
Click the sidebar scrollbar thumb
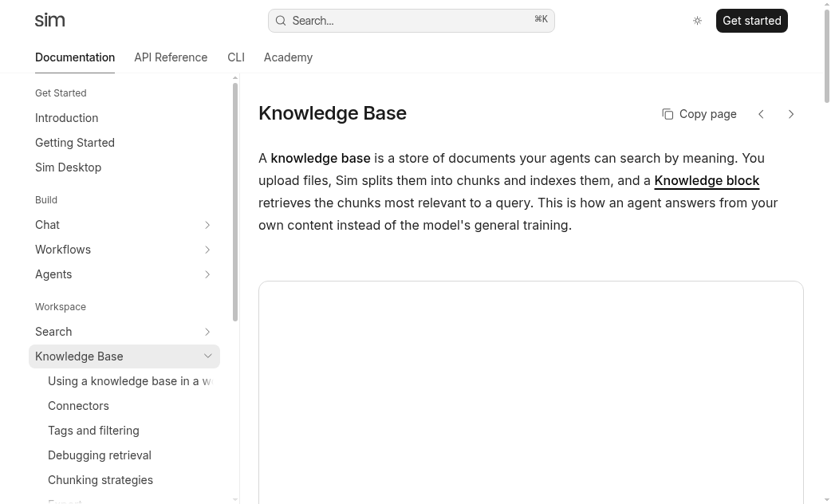(235, 202)
